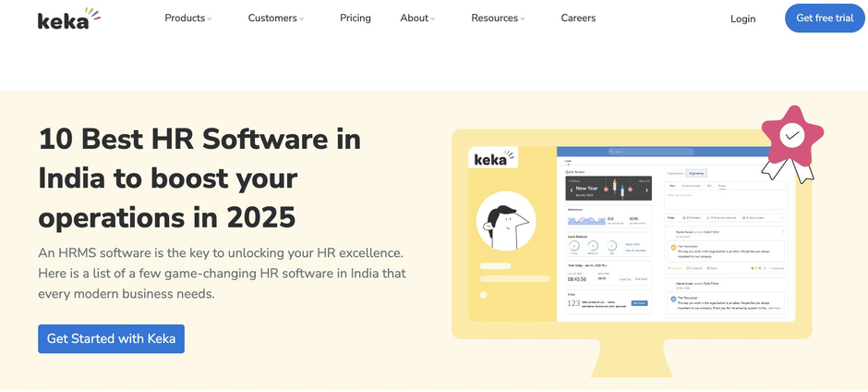Screen dimensions: 868x392
Task: Open the Resources menu
Action: pos(494,18)
